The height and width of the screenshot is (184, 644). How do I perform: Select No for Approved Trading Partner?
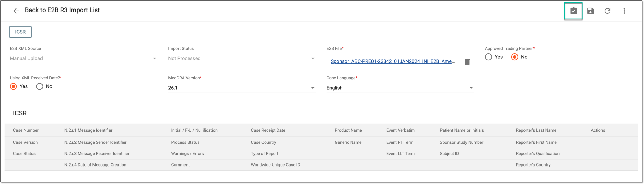coord(514,57)
